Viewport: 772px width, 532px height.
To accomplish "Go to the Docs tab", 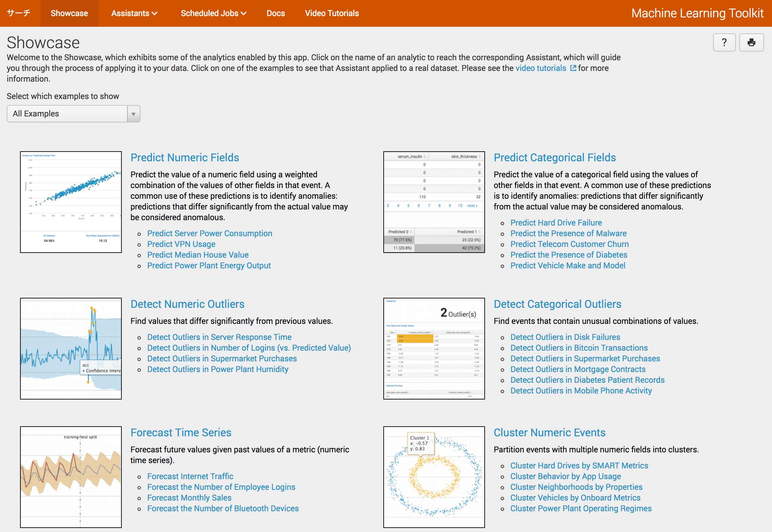I will point(276,13).
